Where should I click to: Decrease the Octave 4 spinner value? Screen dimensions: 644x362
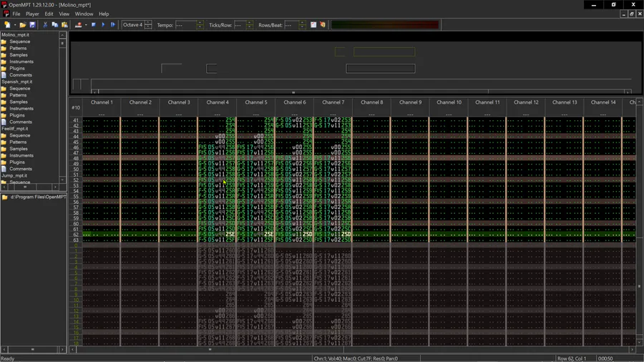pos(148,27)
